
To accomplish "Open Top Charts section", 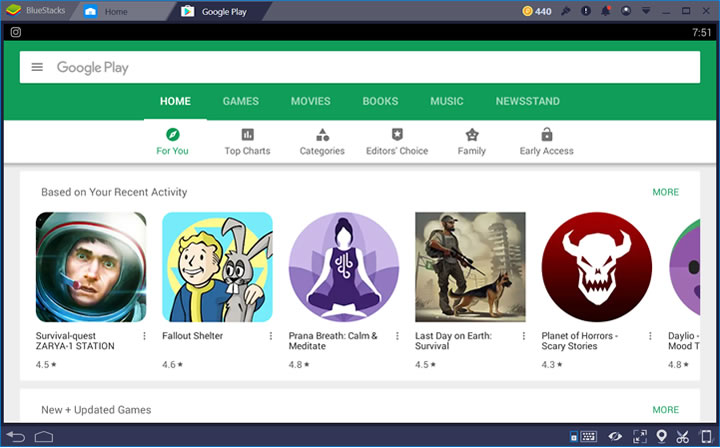I will click(248, 142).
